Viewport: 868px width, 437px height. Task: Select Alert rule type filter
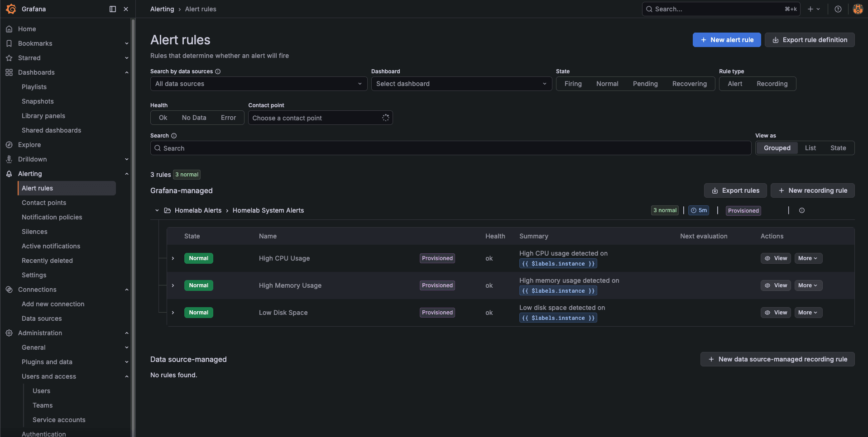(735, 84)
